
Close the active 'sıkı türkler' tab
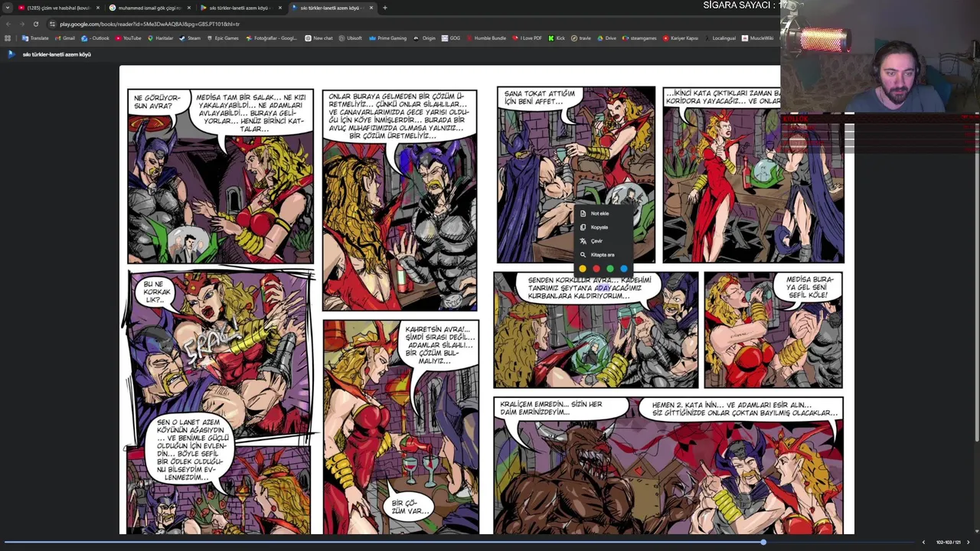(x=371, y=8)
